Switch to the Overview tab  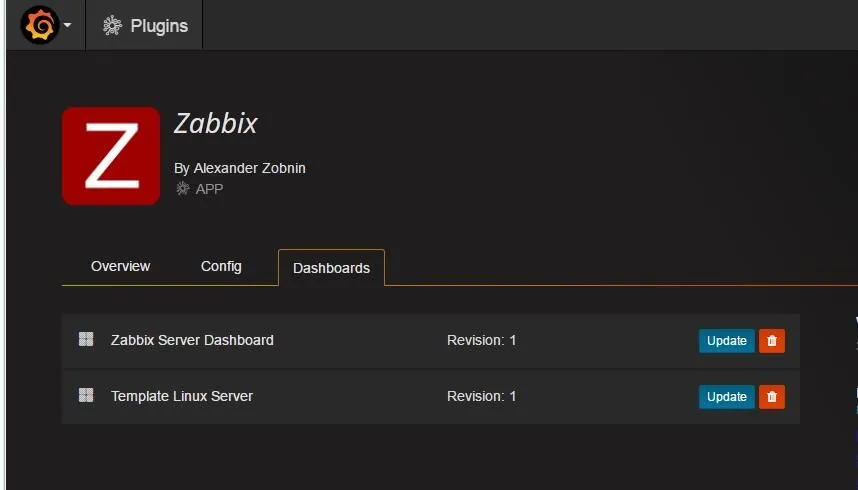coord(120,266)
